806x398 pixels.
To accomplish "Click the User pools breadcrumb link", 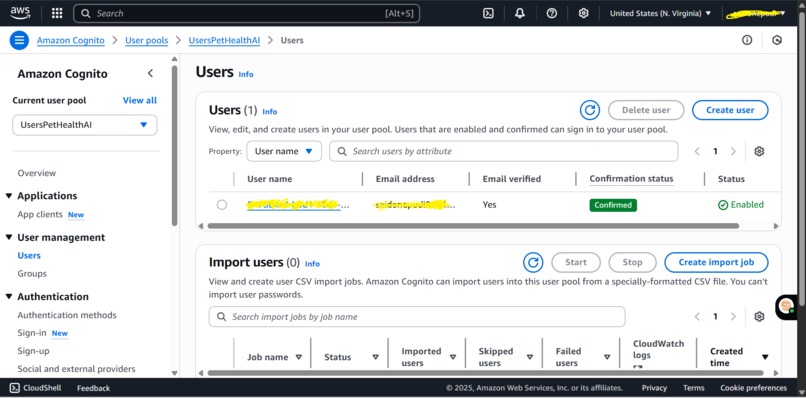I will tap(146, 40).
